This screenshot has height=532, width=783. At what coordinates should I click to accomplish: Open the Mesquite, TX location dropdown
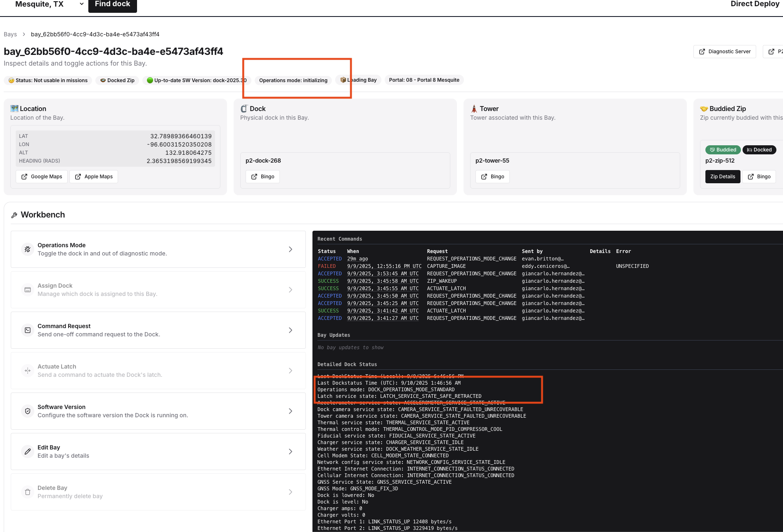click(49, 4)
